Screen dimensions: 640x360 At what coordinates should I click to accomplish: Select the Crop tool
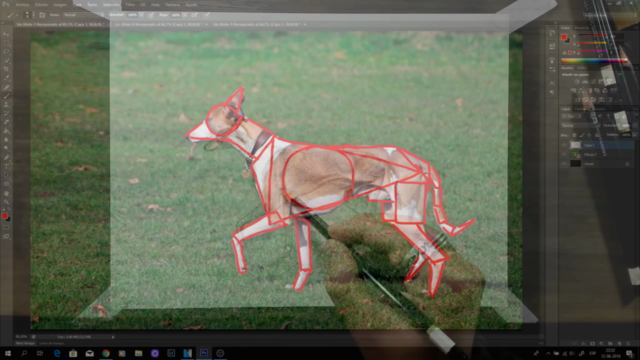[6, 69]
